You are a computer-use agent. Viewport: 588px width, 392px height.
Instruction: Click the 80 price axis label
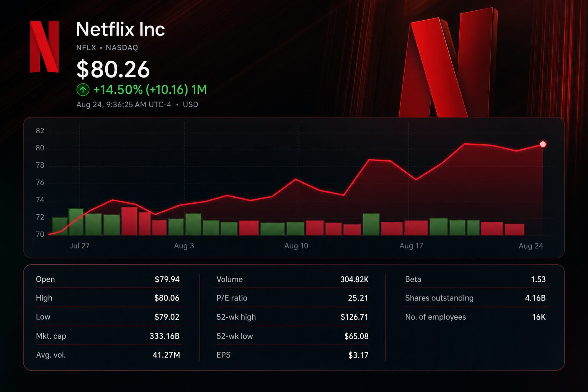pos(40,148)
